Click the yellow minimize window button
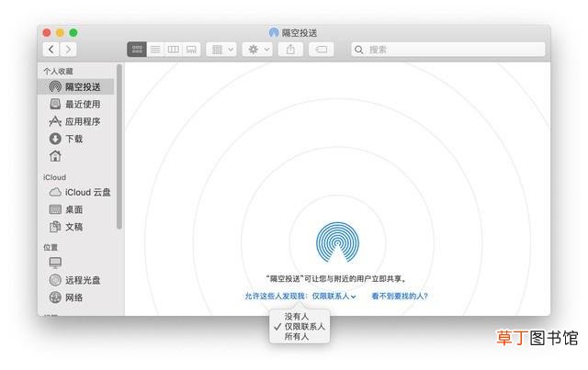 60,33
